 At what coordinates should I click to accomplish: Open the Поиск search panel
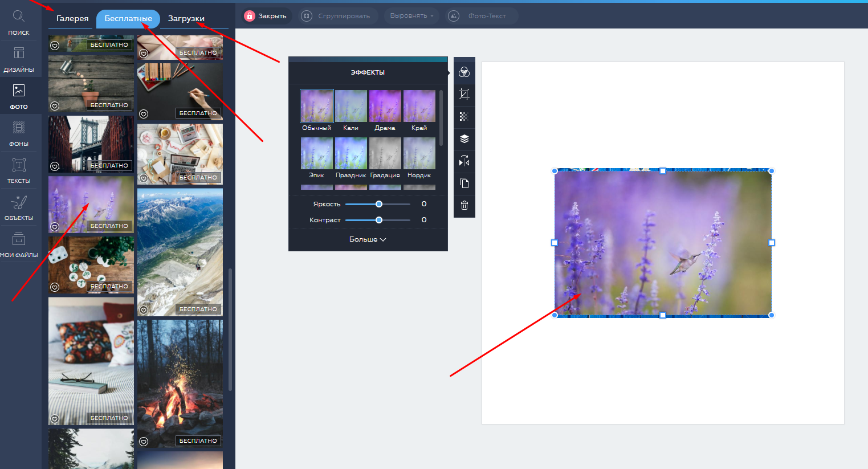point(19,22)
